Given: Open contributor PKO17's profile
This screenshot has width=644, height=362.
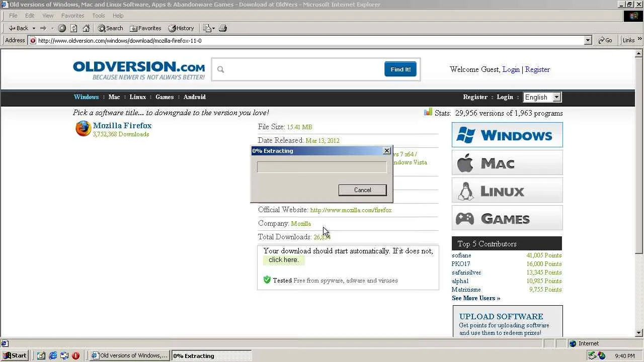Looking at the screenshot, I should click(461, 264).
